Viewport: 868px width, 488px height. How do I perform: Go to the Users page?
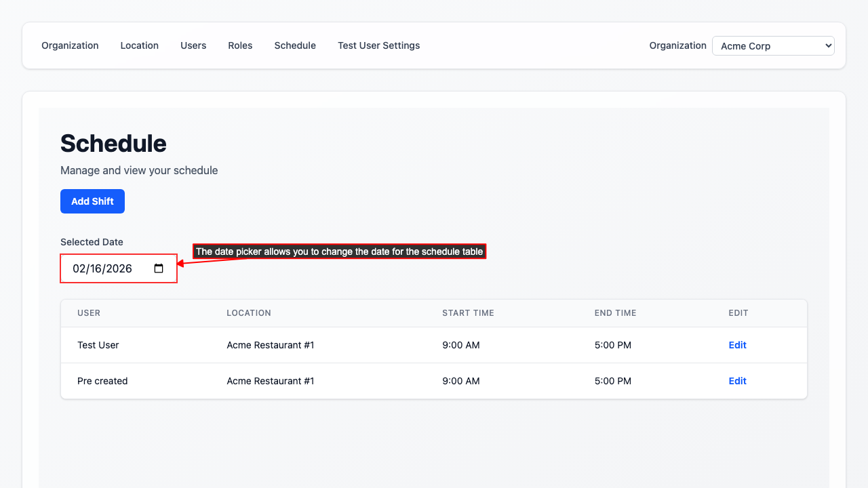coord(193,45)
